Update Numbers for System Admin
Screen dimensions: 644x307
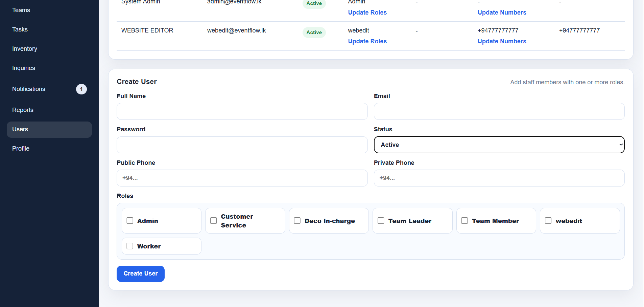point(502,13)
